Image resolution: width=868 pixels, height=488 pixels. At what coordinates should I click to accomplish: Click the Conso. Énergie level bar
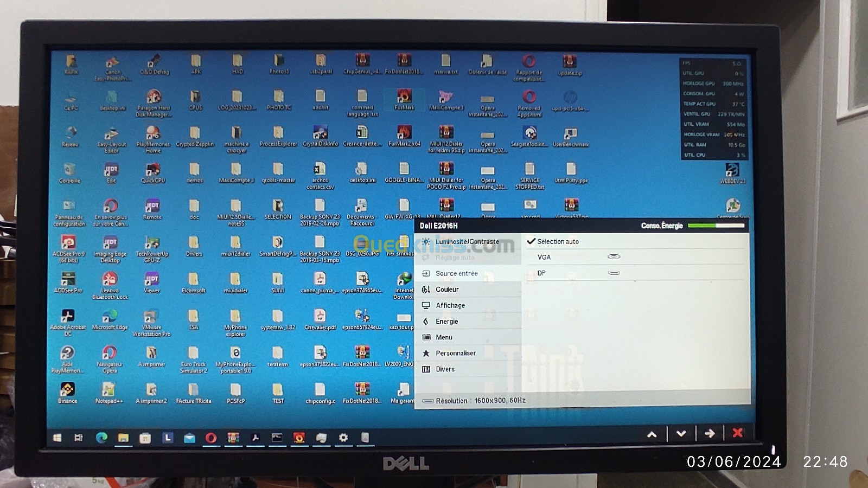(x=716, y=225)
